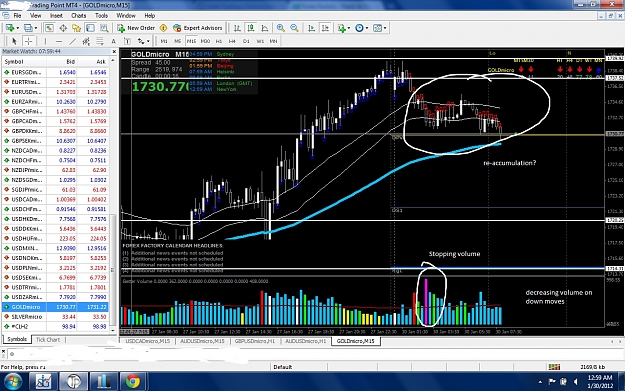Switch timeframe to M1
Viewport: 625px width, 391px height.
pos(164,41)
